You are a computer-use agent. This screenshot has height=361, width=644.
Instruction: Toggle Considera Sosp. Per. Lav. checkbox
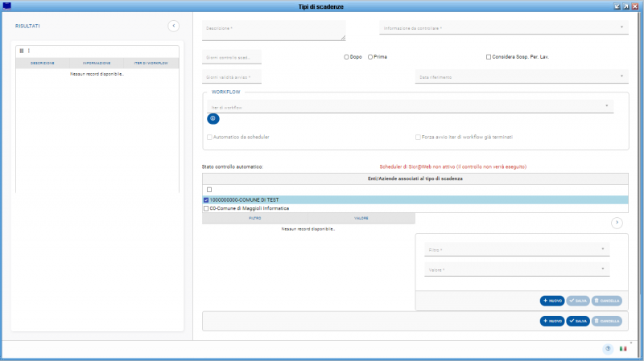coord(489,57)
